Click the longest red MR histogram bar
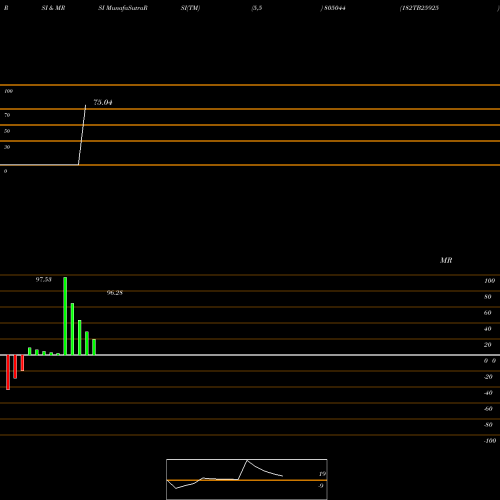The width and height of the screenshot is (500, 500). pos(8,372)
